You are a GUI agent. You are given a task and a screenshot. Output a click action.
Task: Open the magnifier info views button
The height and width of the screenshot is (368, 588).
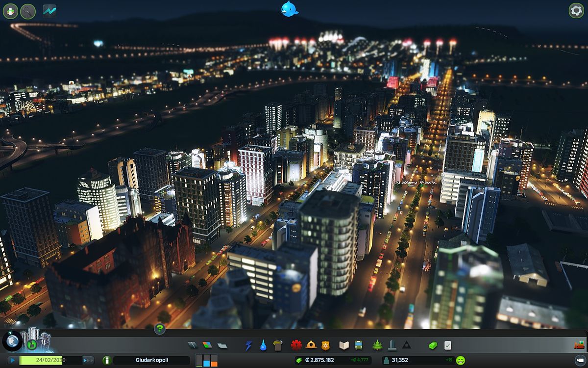pos(28,11)
